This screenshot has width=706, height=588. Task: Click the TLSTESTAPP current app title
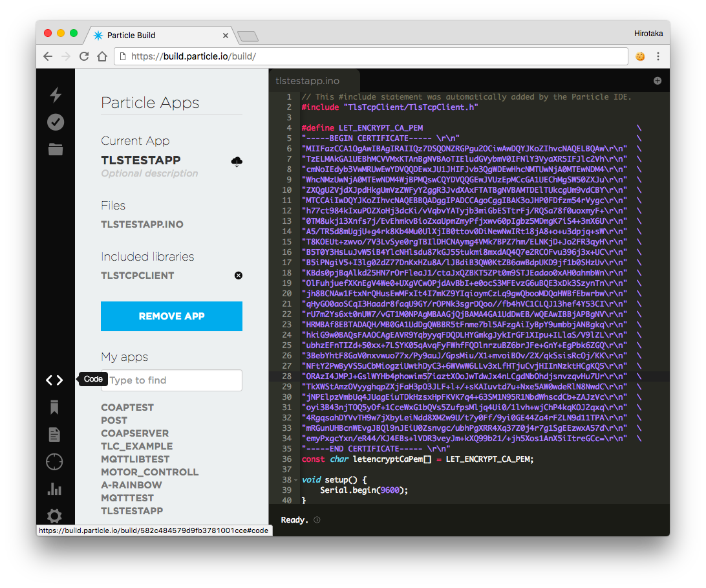[141, 160]
